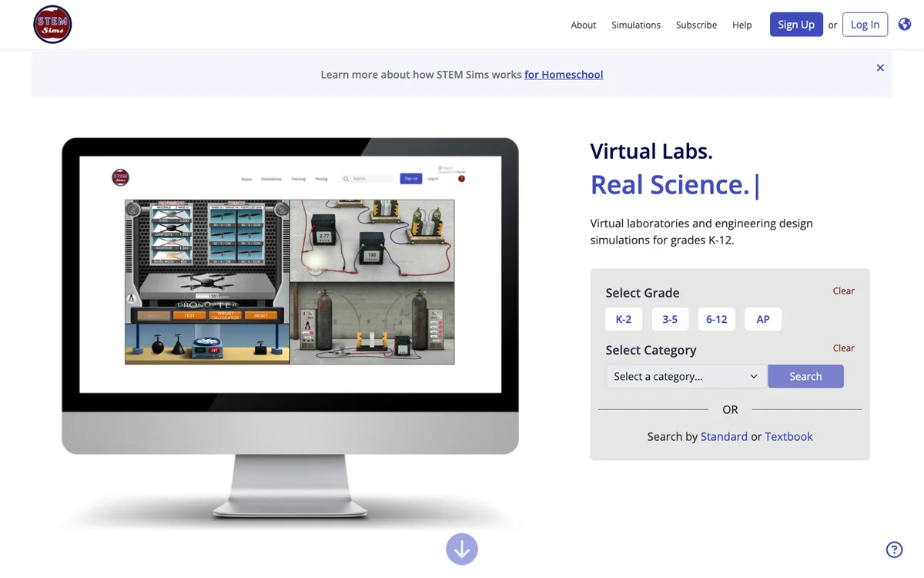Click the Sign Up button
Viewport: 924px width, 578px height.
[796, 25]
